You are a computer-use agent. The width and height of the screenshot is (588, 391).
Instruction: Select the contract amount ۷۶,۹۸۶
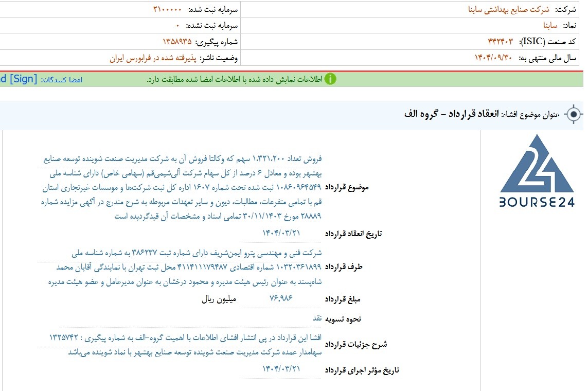tap(281, 298)
